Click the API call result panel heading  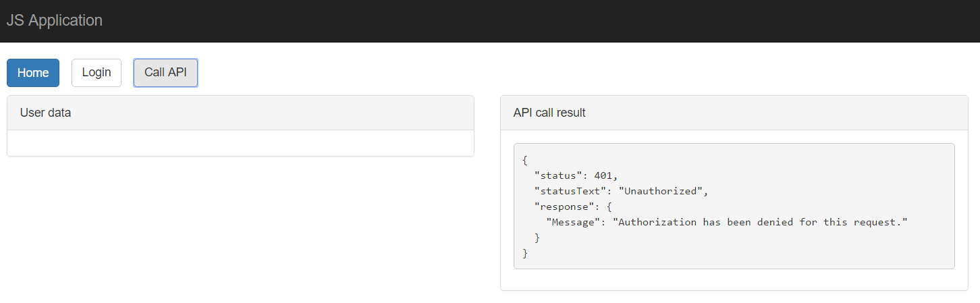click(x=734, y=113)
